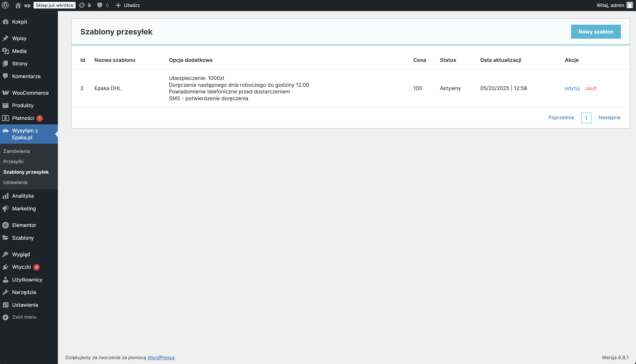Click the Produkty box icon
This screenshot has width=636, height=364.
(x=6, y=105)
